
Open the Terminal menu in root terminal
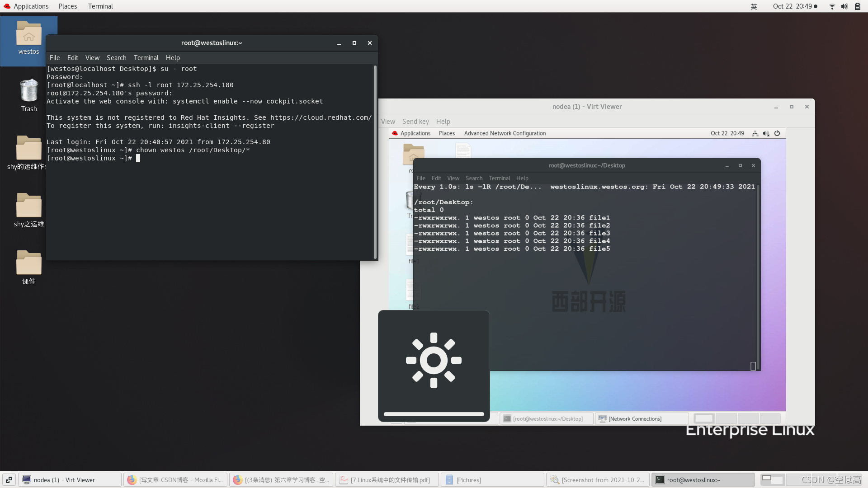point(146,57)
